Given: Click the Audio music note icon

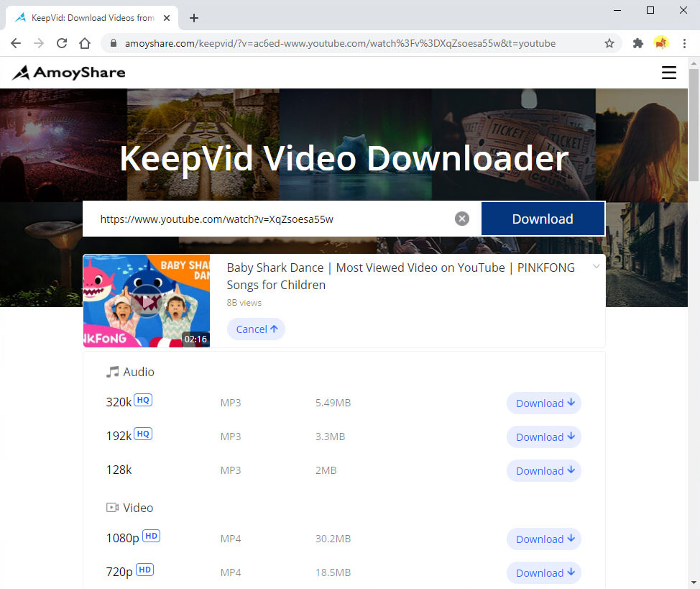Looking at the screenshot, I should click(x=113, y=372).
